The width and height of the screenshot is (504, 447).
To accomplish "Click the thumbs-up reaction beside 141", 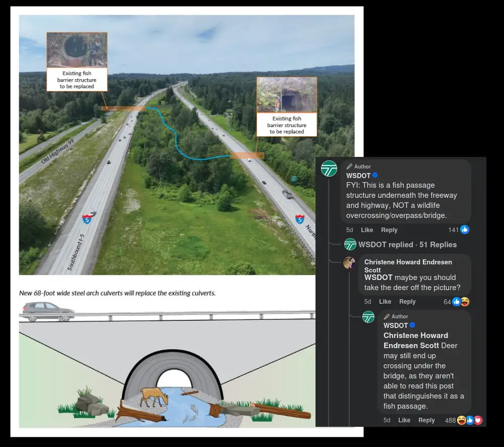I will click(x=465, y=230).
